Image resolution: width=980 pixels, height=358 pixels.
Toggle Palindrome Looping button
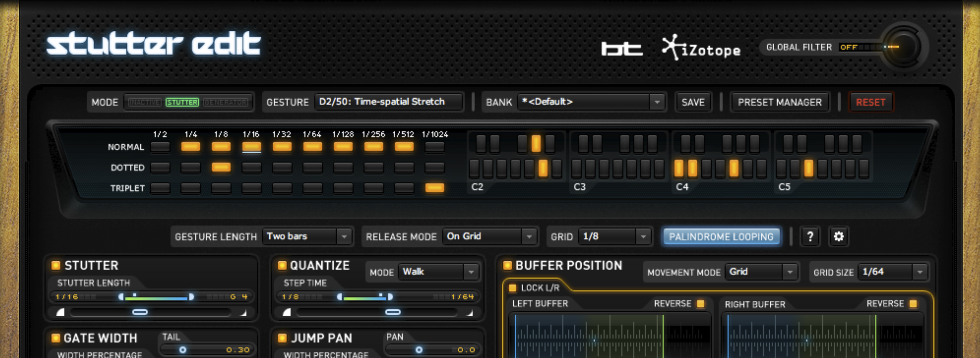click(x=721, y=237)
